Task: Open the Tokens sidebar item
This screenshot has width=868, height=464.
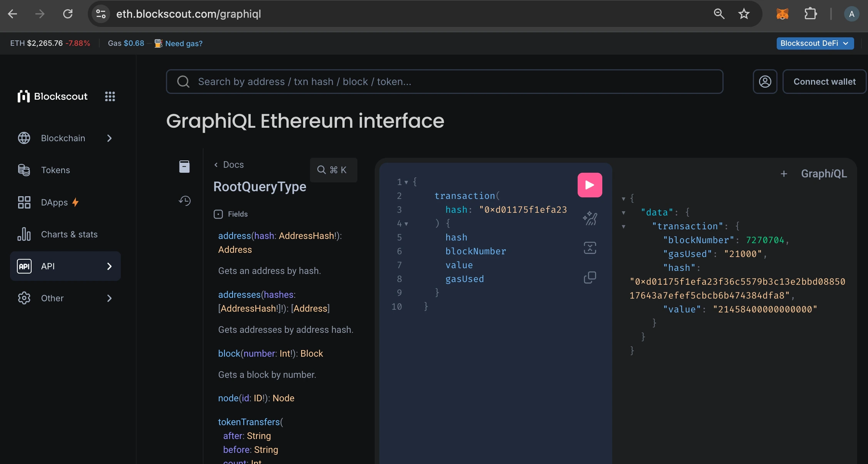Action: (55, 170)
